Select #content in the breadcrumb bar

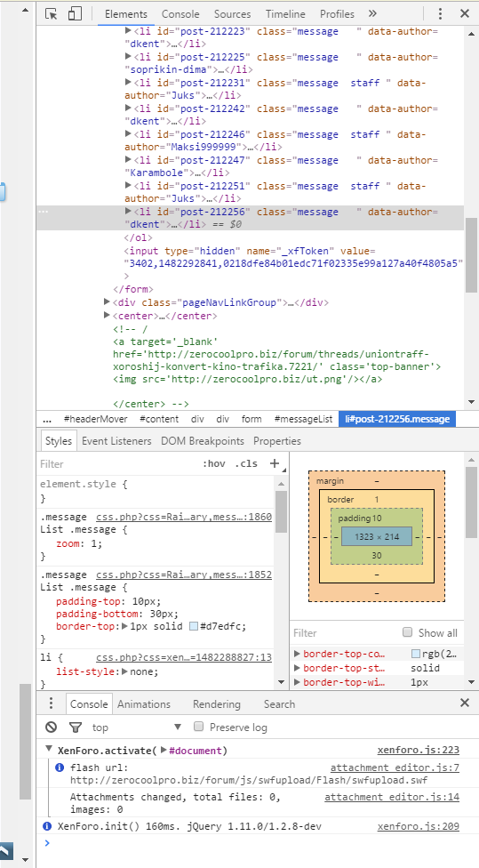click(x=159, y=419)
